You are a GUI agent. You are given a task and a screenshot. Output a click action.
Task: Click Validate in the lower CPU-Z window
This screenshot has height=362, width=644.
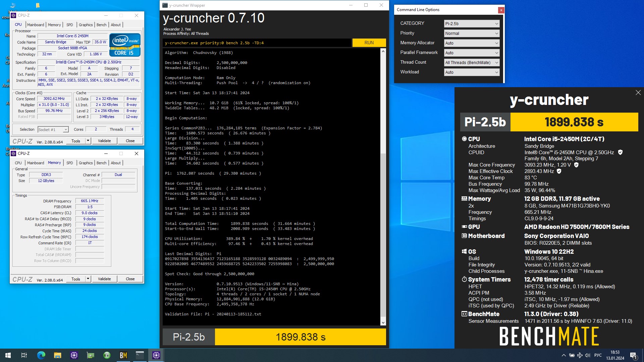pyautogui.click(x=104, y=279)
